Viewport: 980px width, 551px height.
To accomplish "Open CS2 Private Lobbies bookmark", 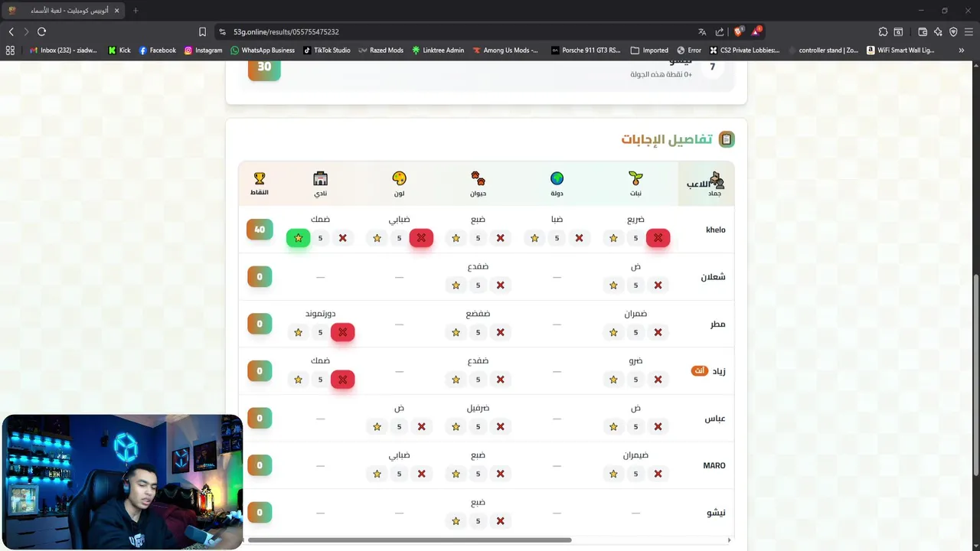I will click(745, 50).
